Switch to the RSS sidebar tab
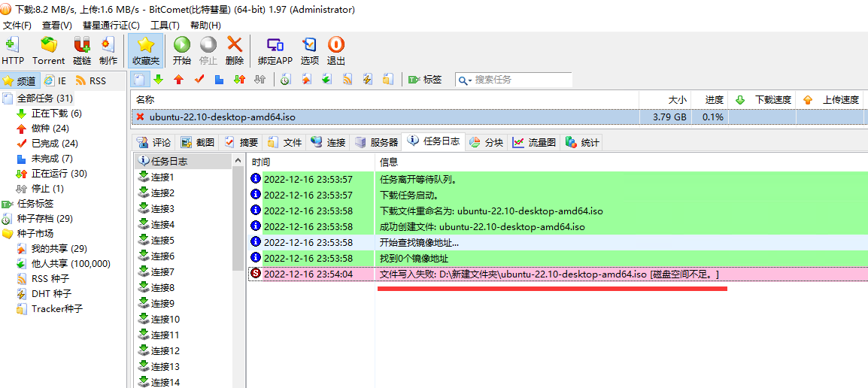Image resolution: width=868 pixels, height=388 pixels. (91, 80)
